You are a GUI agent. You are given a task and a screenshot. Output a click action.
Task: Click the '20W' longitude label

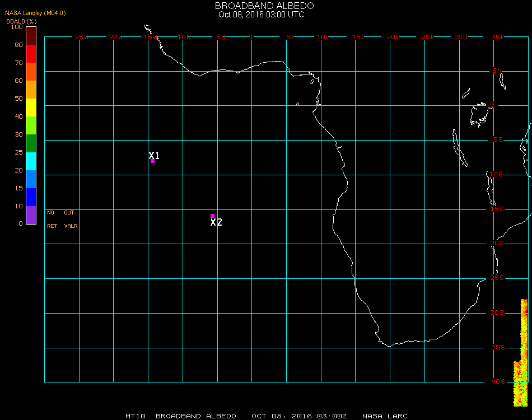coord(116,37)
